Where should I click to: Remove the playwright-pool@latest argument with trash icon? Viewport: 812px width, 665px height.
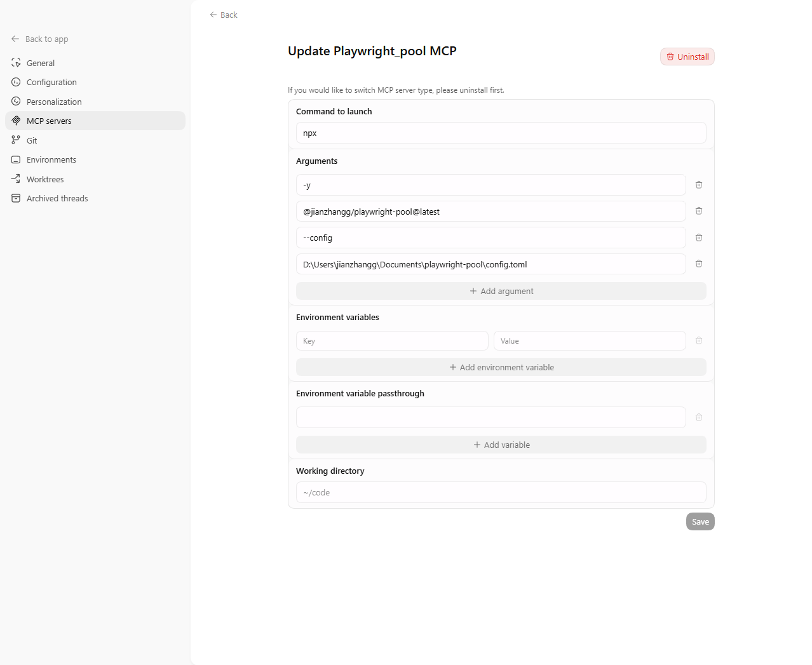pos(698,211)
